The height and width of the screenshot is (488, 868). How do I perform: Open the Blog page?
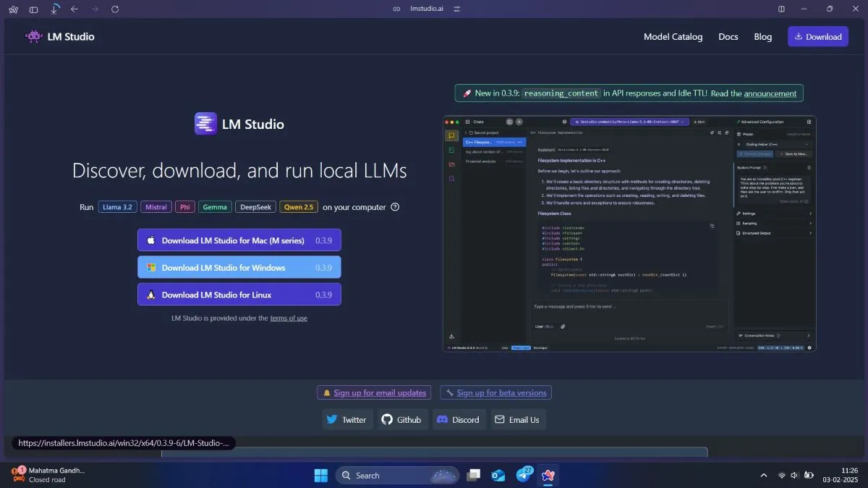[763, 37]
